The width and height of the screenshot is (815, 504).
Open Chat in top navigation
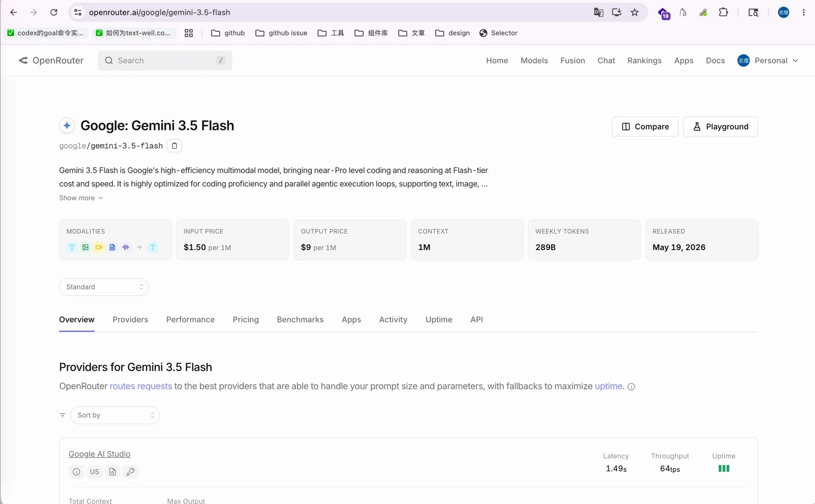(x=606, y=61)
